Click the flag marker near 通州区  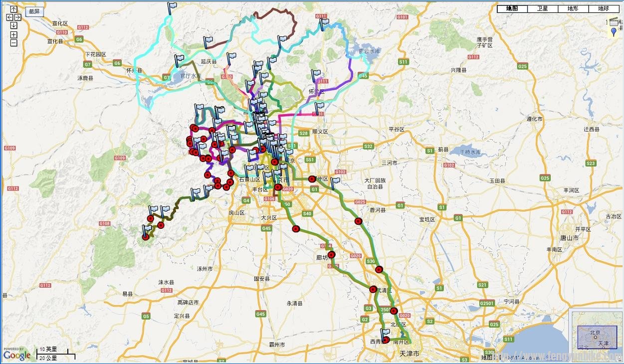[x=335, y=182]
